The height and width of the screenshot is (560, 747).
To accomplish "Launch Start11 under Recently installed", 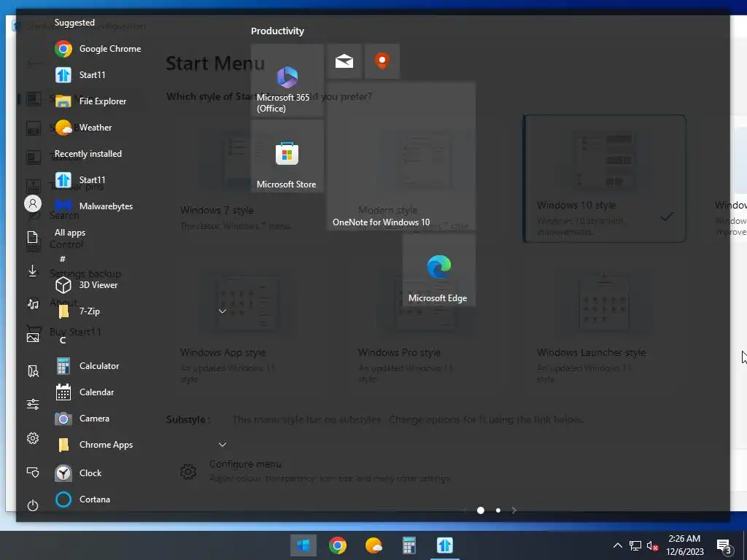I will (x=80, y=179).
